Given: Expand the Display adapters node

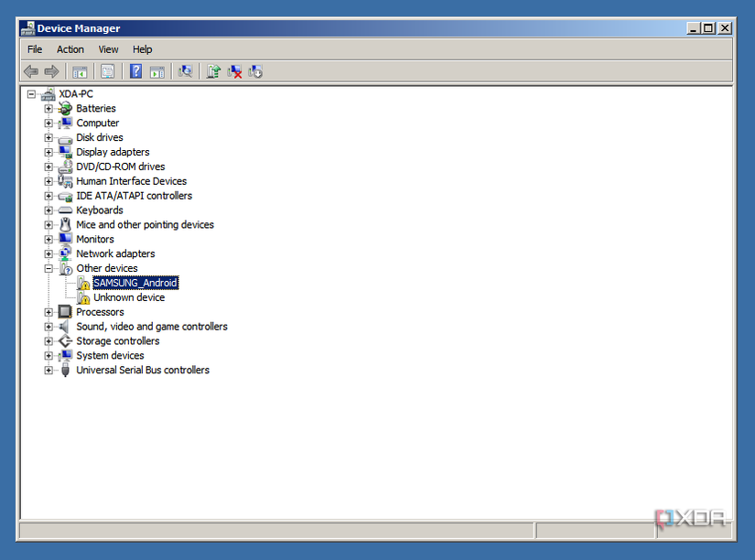Looking at the screenshot, I should 49,152.
